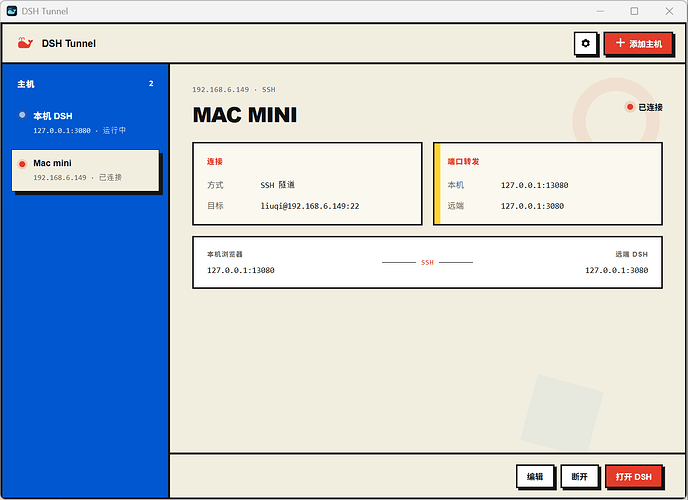Open settings via the gear icon

pos(585,43)
